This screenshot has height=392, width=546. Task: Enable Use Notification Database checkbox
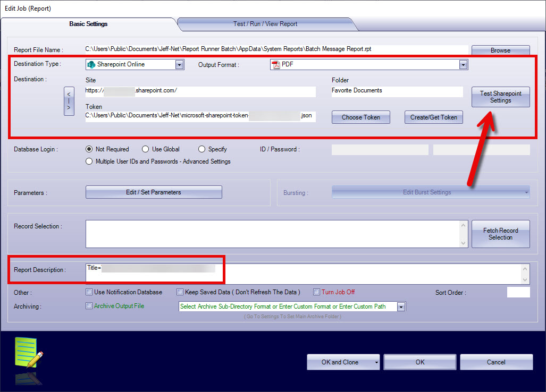89,292
